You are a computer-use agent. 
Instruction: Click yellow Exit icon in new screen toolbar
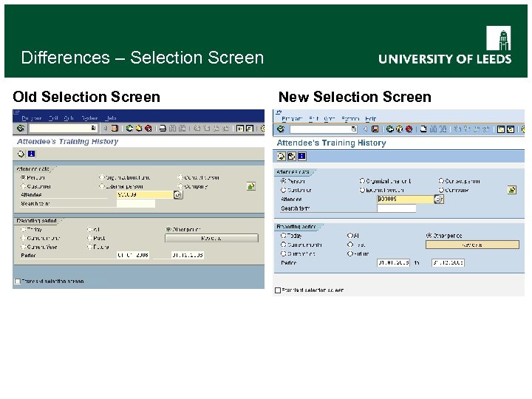click(x=399, y=129)
